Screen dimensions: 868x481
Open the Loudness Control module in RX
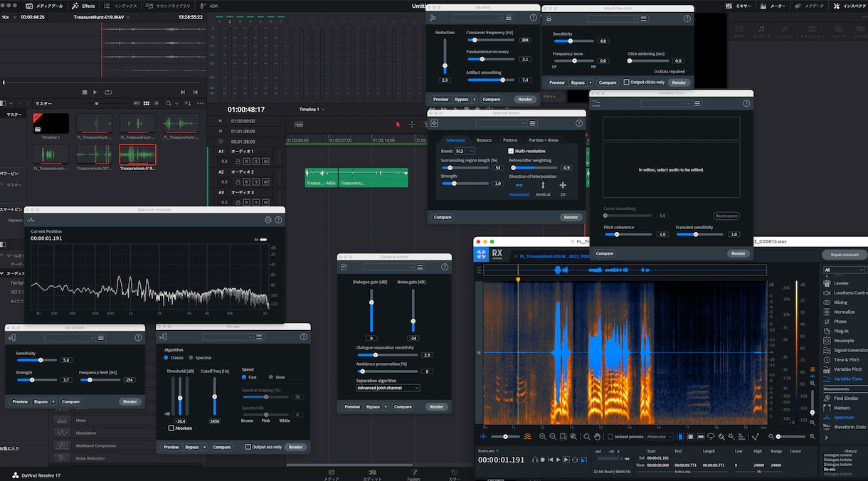(846, 292)
